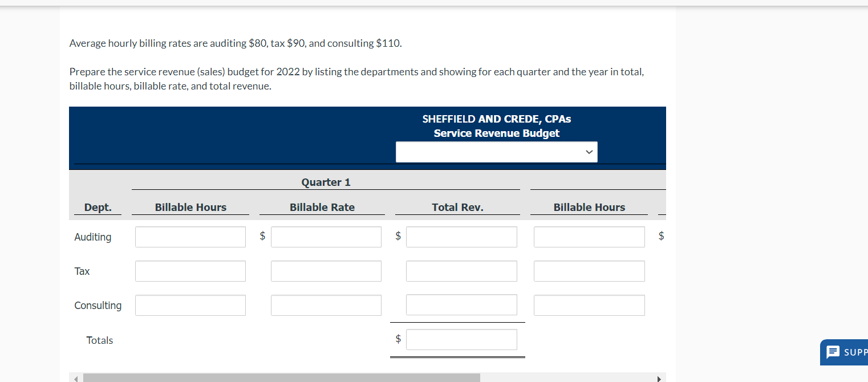Image resolution: width=868 pixels, height=382 pixels.
Task: Select Auditing's second Billable Hours column field
Action: click(589, 237)
